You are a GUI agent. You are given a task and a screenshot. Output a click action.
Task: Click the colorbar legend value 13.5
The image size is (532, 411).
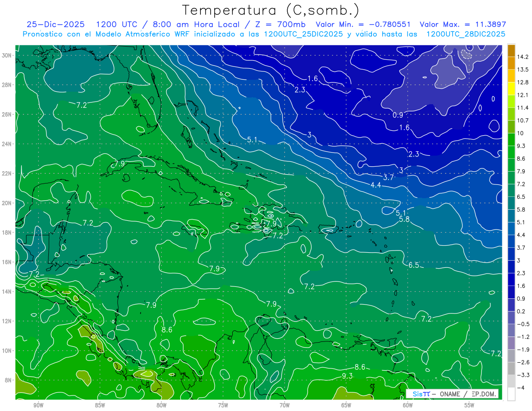click(x=522, y=70)
